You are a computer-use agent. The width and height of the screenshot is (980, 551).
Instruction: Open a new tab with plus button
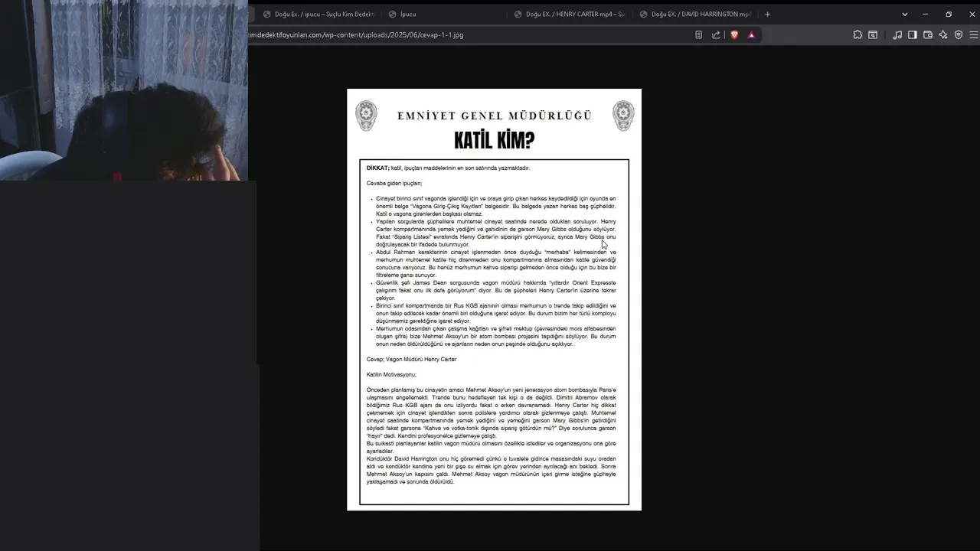pos(767,14)
